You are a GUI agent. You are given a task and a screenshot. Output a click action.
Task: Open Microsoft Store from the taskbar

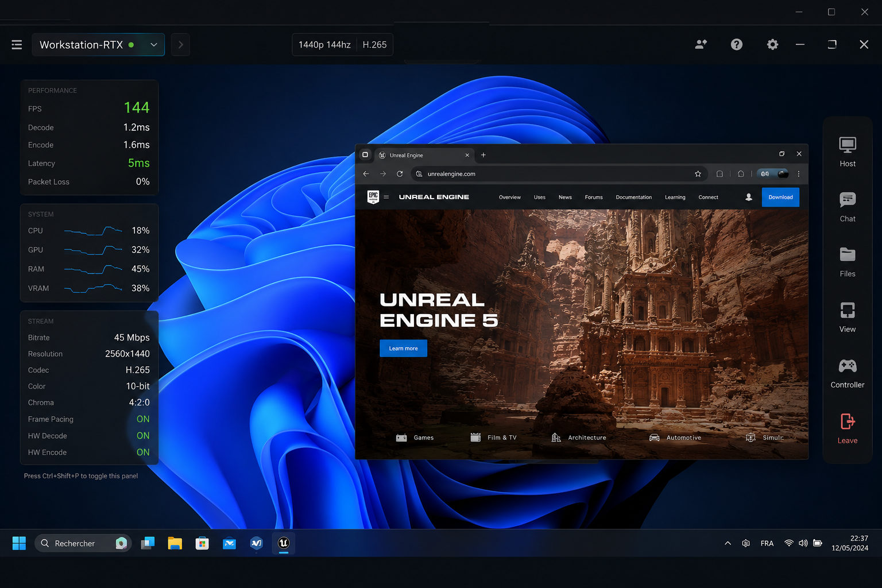pyautogui.click(x=202, y=543)
